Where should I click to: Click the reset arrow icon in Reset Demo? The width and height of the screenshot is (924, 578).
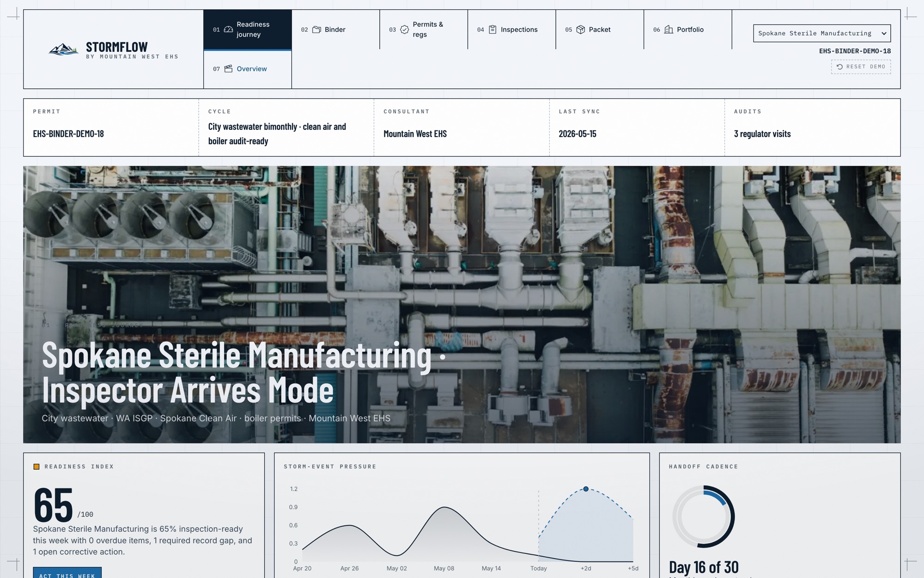point(839,67)
